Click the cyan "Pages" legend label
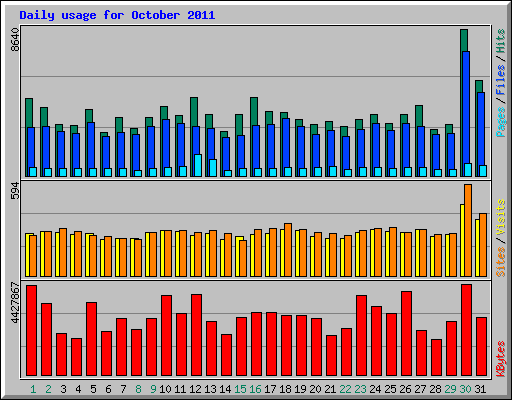 (x=501, y=122)
